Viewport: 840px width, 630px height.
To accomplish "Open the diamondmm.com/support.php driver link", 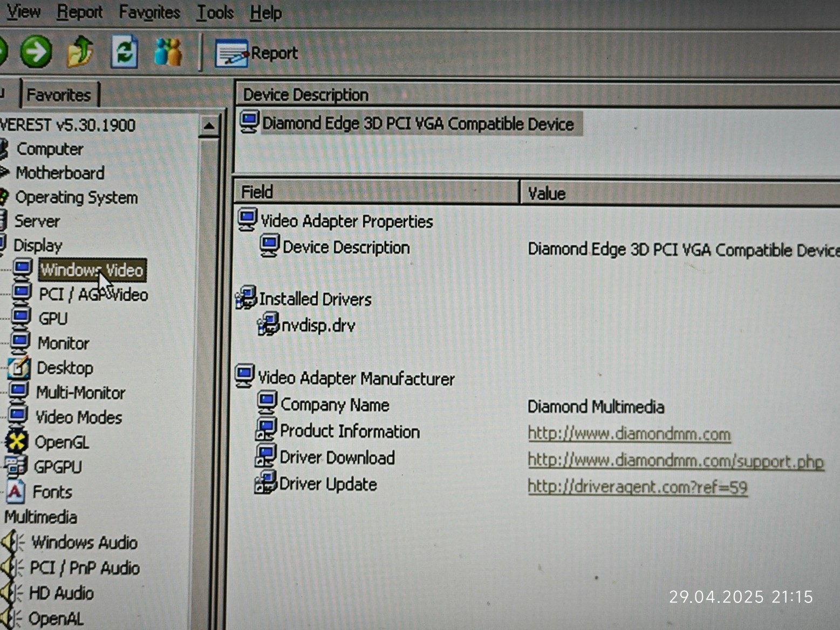I will tap(675, 461).
